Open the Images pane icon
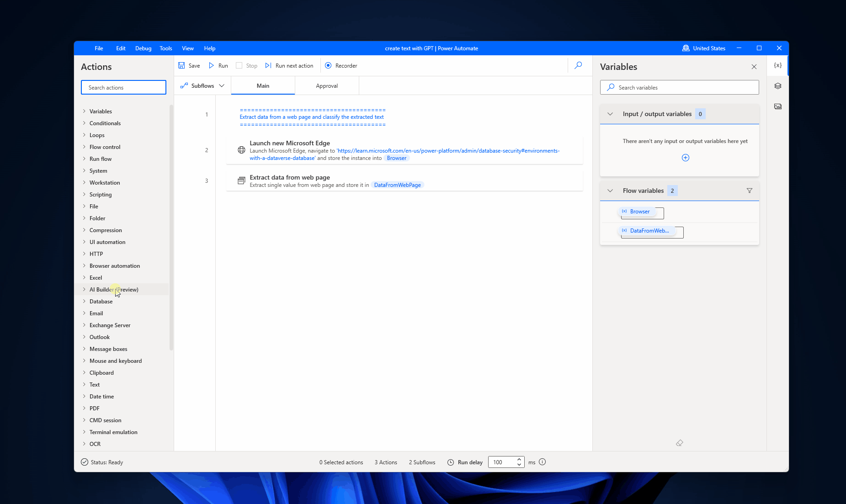This screenshot has height=504, width=846. (778, 106)
